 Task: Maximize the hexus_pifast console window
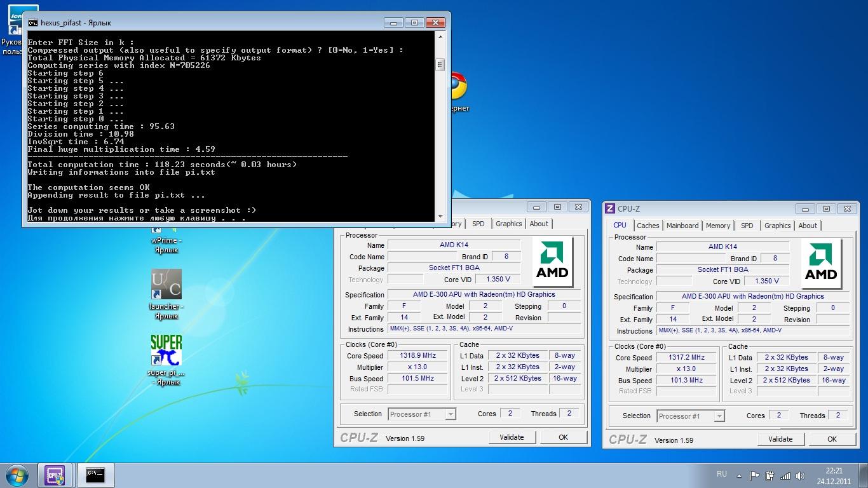414,22
